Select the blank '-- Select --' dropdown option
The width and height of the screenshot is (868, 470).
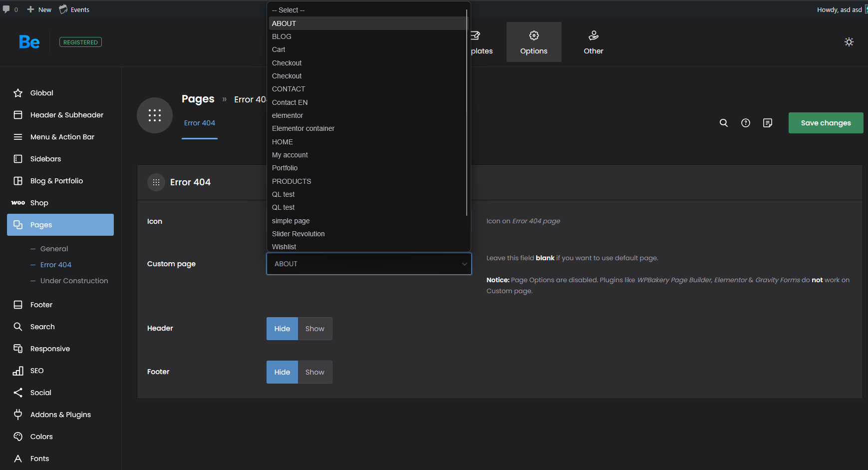pos(288,10)
